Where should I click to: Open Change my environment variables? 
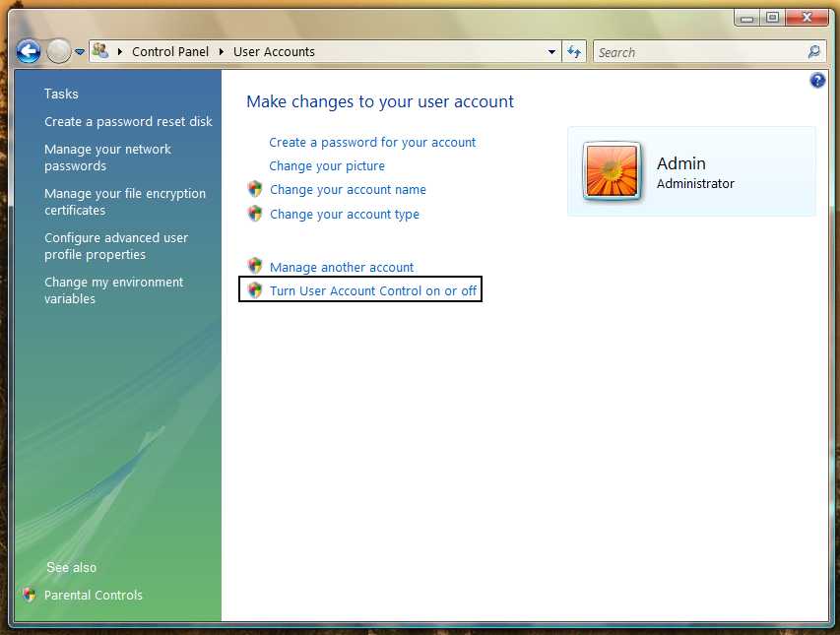113,290
